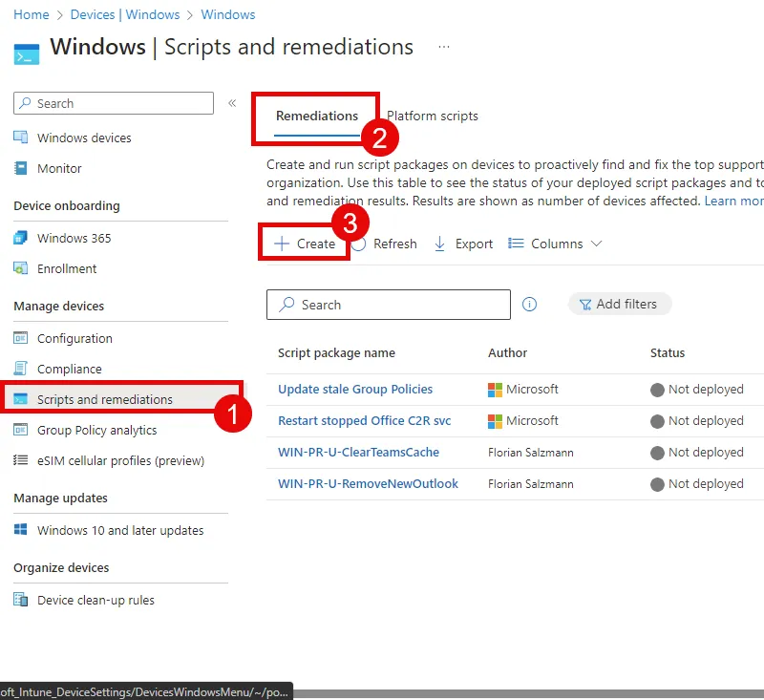Click the script package Search field

pos(389,305)
